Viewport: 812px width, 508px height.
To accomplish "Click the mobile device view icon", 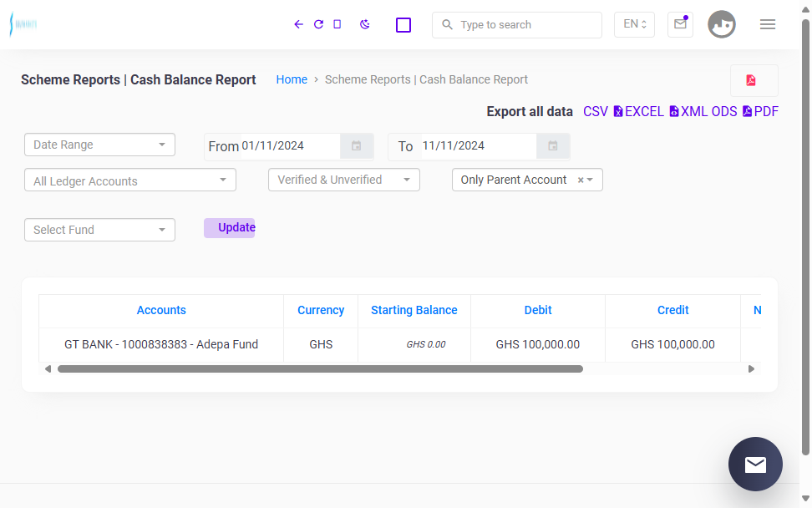I will (x=337, y=24).
